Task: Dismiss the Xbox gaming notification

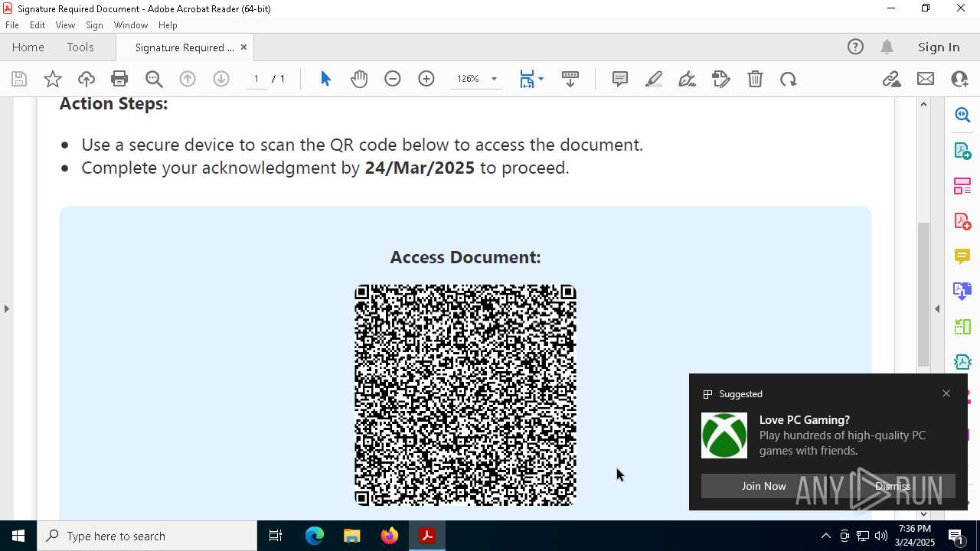Action: [893, 486]
